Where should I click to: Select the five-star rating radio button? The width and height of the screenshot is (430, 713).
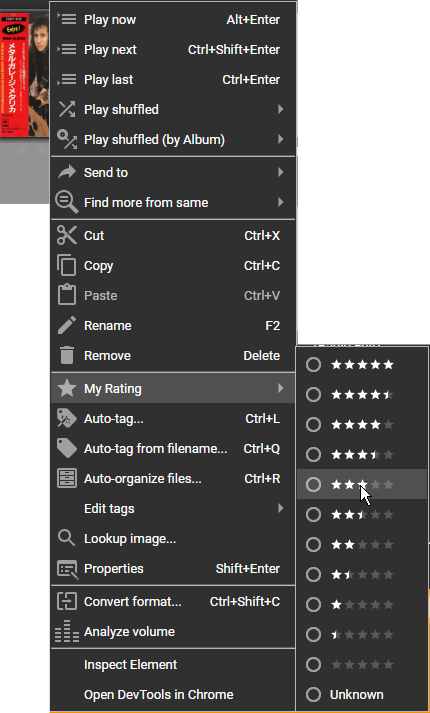pos(313,365)
